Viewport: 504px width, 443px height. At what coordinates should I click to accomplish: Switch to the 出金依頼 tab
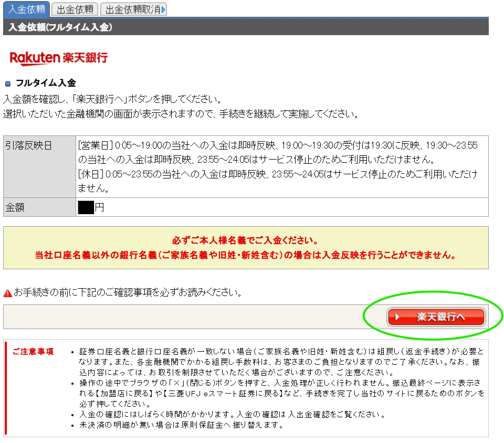pyautogui.click(x=75, y=9)
